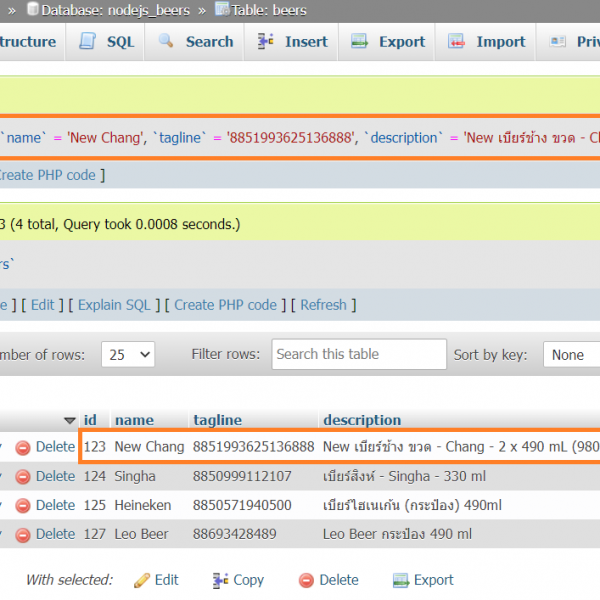The height and width of the screenshot is (600, 600).
Task: Click the red Delete icon under With selected
Action: pos(307,580)
